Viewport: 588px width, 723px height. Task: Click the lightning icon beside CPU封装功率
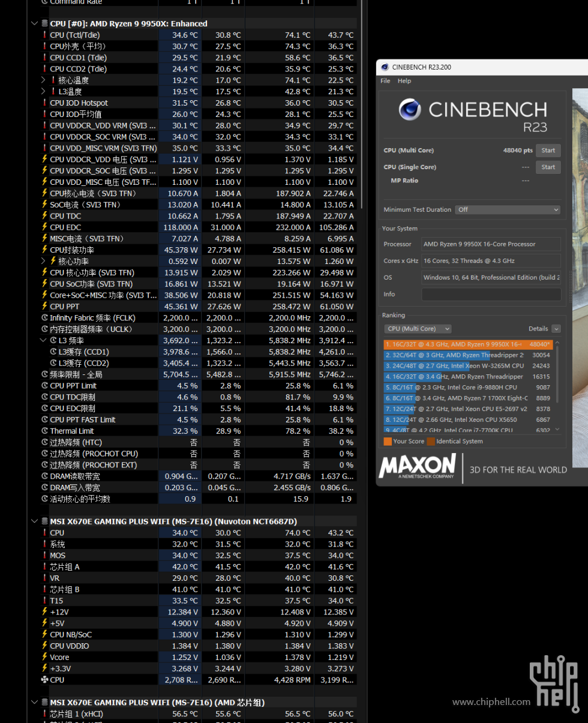[x=44, y=250]
